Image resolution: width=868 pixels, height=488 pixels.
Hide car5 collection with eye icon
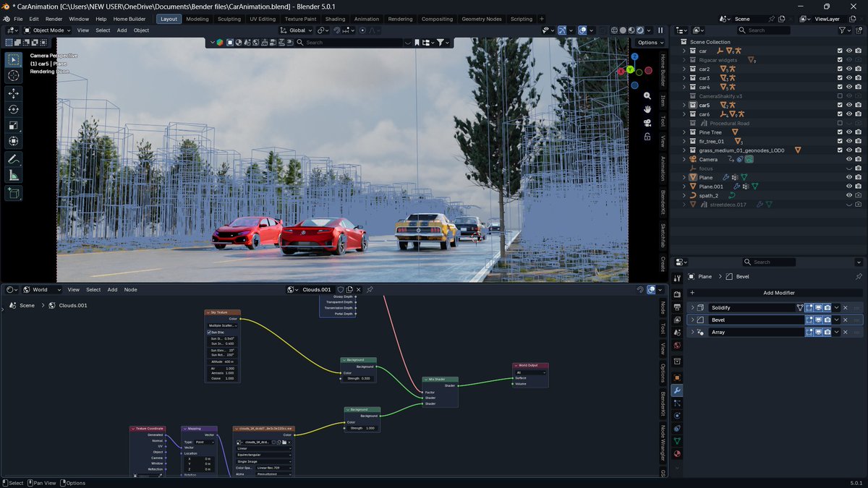(849, 105)
